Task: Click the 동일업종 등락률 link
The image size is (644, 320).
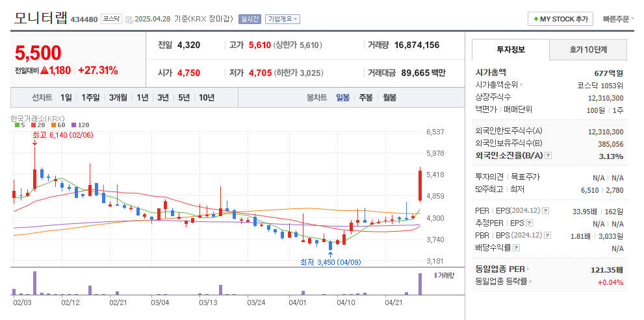Action: (x=501, y=282)
